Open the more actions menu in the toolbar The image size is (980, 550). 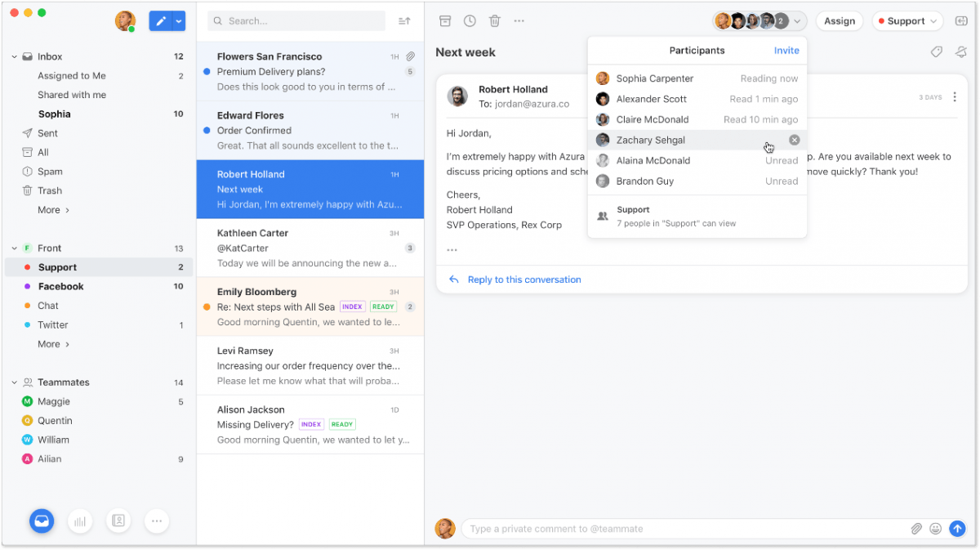point(519,20)
